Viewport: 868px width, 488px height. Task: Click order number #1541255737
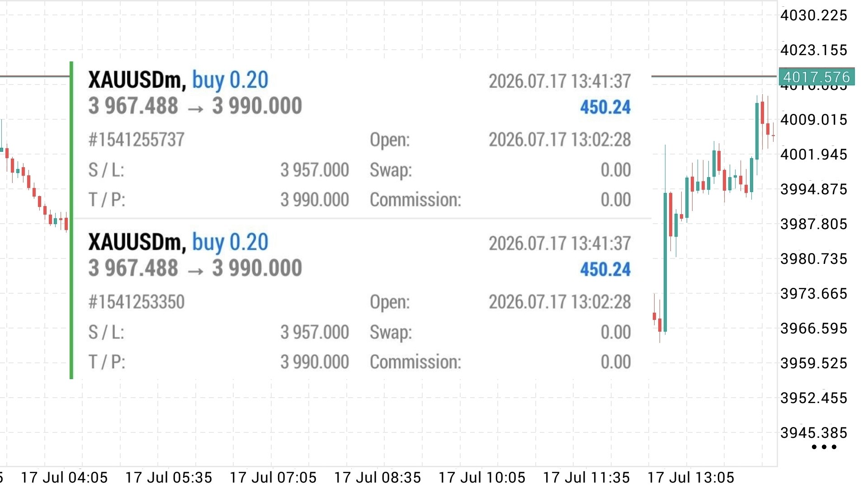point(137,140)
